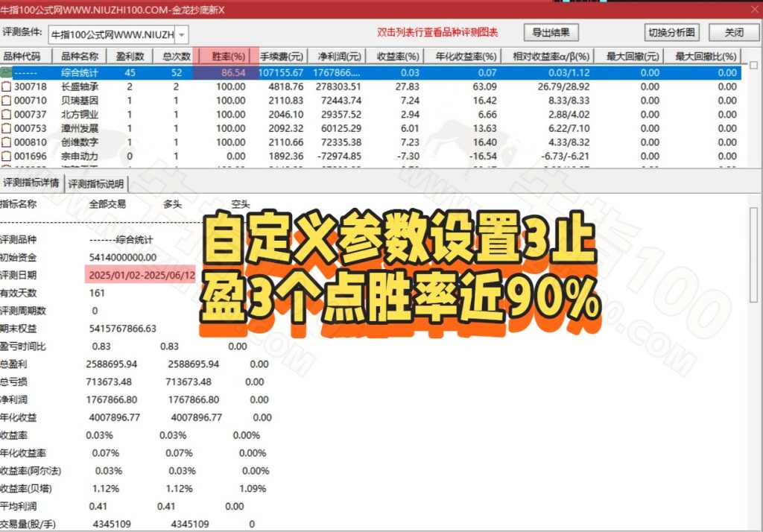Tick the checkbox for row 300718
Screen dimensions: 763x532
tap(6, 87)
